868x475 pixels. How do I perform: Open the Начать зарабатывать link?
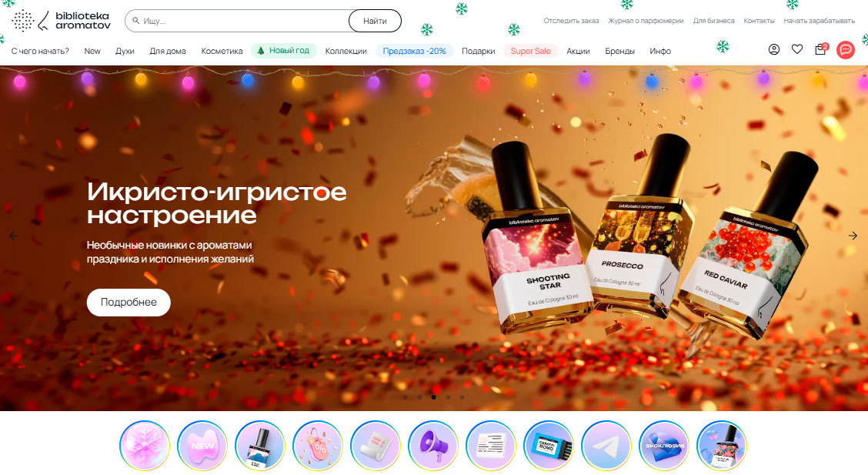820,21
